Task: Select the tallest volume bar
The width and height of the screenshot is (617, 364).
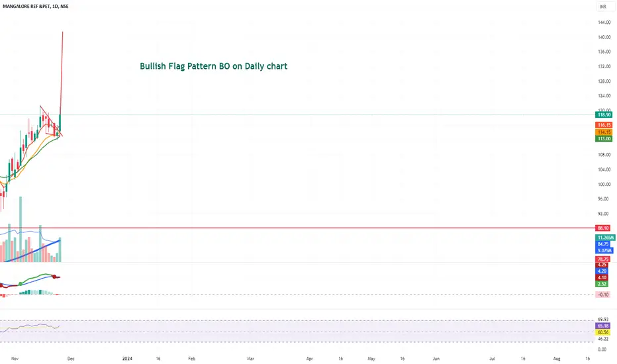Action: [21, 230]
